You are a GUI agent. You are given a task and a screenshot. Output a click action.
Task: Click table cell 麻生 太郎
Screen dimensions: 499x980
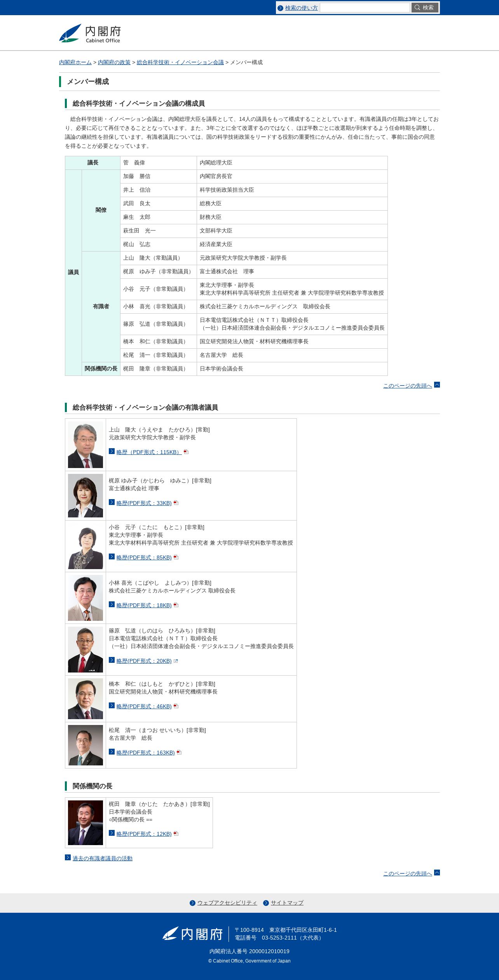159,217
